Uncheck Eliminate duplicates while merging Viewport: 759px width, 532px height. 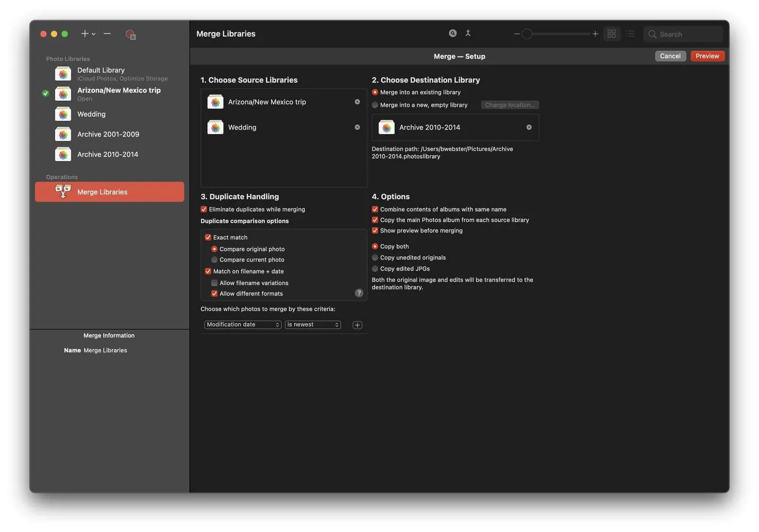[x=204, y=209]
